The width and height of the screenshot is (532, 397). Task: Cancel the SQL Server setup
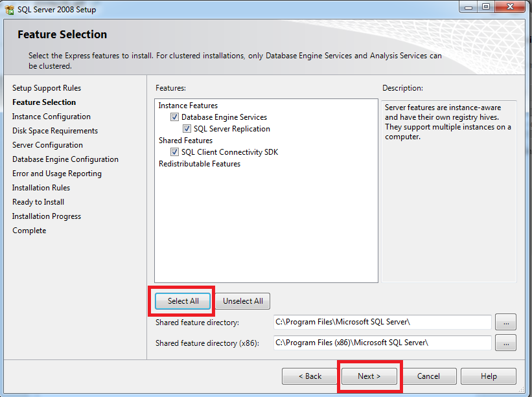coord(428,376)
